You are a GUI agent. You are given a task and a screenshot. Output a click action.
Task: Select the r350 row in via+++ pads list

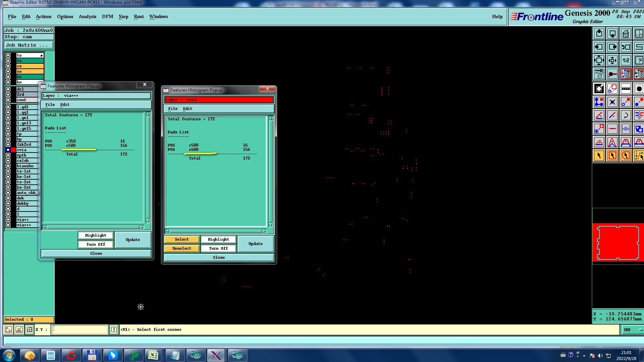(x=86, y=141)
